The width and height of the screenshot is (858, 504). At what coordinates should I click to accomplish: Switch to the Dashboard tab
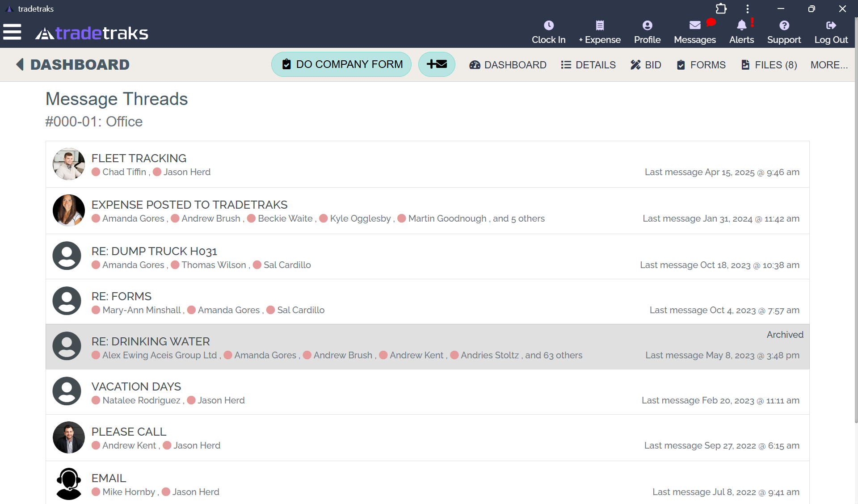[508, 65]
